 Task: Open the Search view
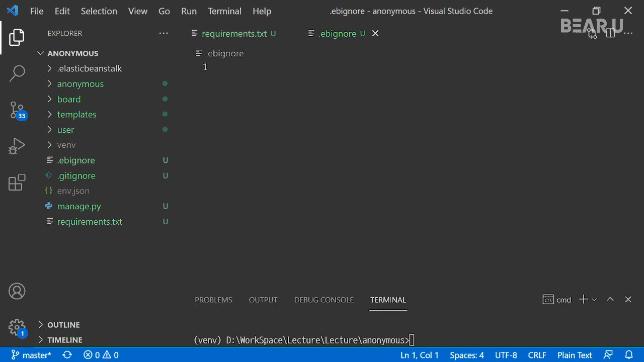click(17, 73)
